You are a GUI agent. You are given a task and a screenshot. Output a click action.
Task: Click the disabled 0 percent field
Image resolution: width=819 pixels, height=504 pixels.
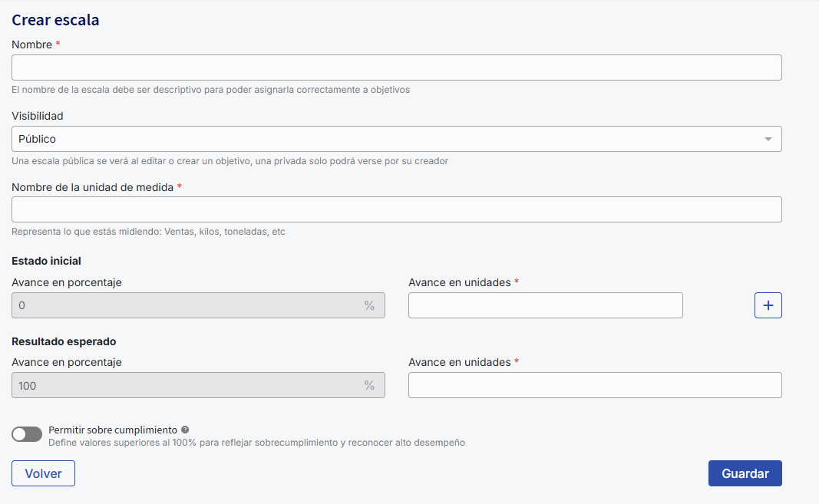[184, 305]
